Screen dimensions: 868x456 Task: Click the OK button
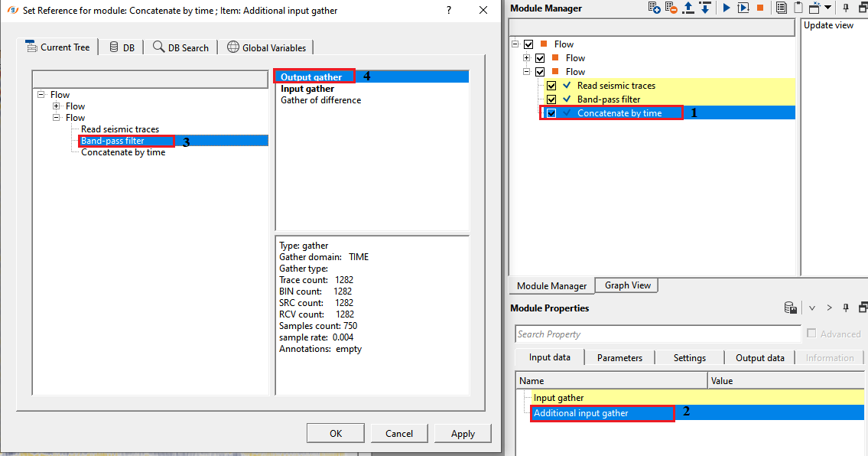pyautogui.click(x=335, y=433)
